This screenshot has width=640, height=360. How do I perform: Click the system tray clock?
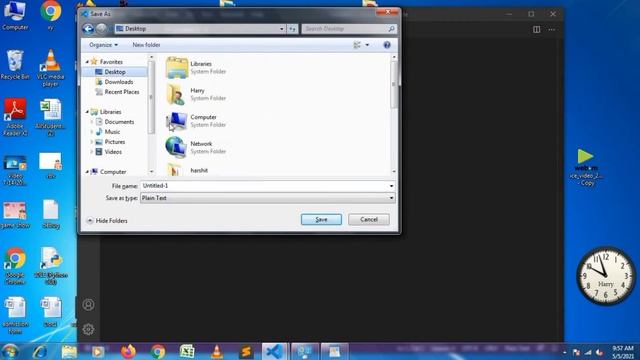click(x=623, y=352)
